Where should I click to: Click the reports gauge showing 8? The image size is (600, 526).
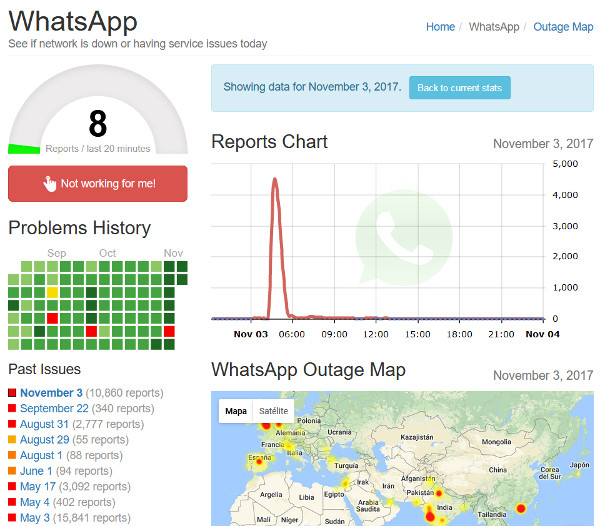tap(98, 111)
